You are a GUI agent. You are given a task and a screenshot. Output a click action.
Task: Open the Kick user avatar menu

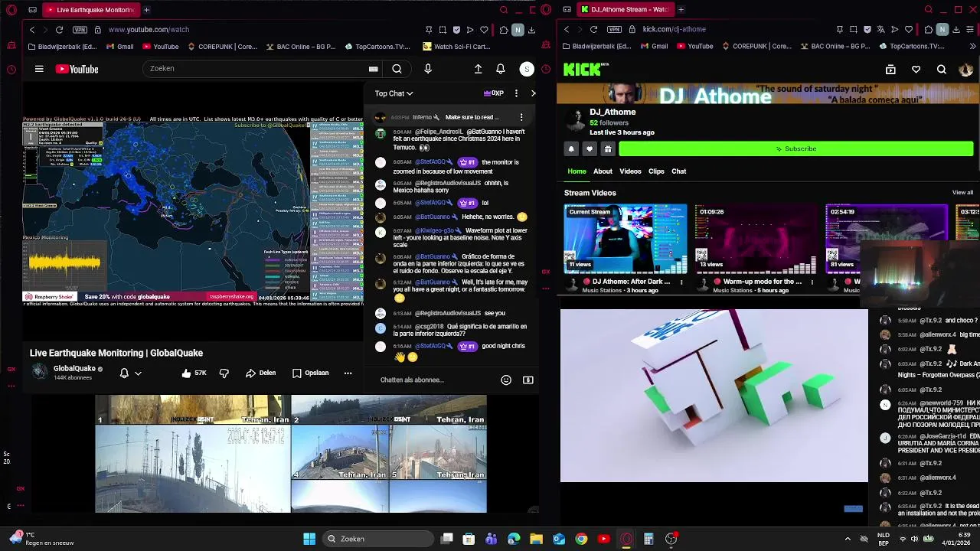pos(965,70)
